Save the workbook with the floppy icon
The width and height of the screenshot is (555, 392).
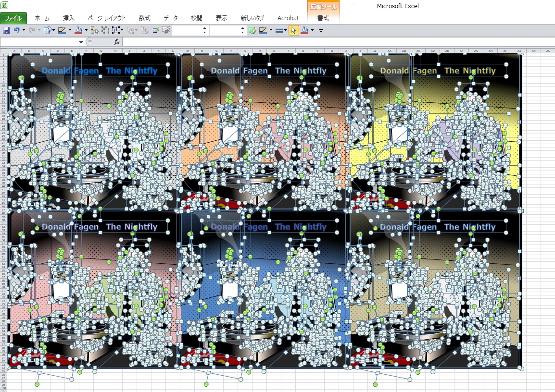[6, 30]
